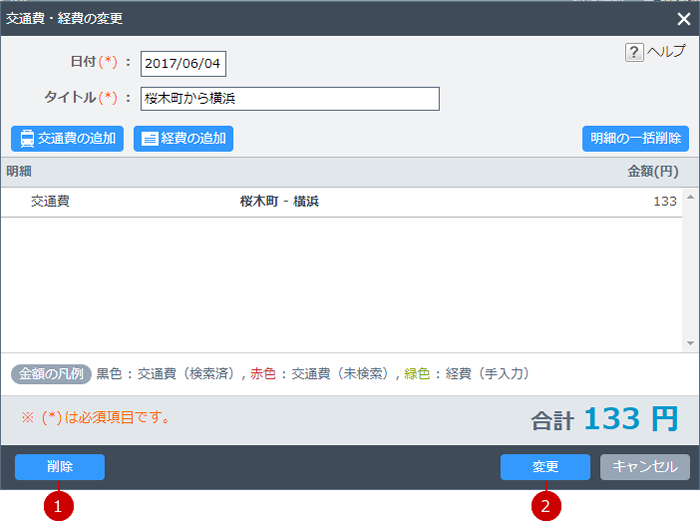Click the 金額(円) column header
This screenshot has height=521, width=700.
click(x=652, y=172)
